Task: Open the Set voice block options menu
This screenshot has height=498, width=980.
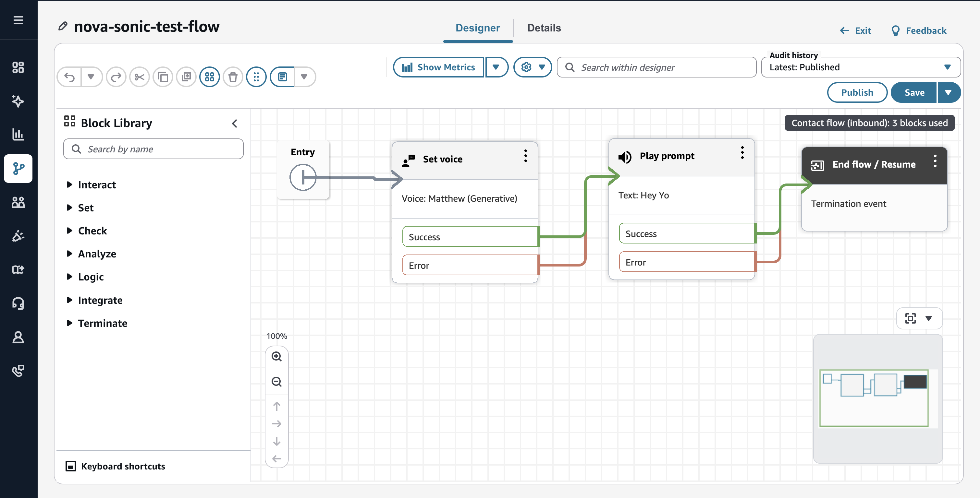Action: (525, 156)
